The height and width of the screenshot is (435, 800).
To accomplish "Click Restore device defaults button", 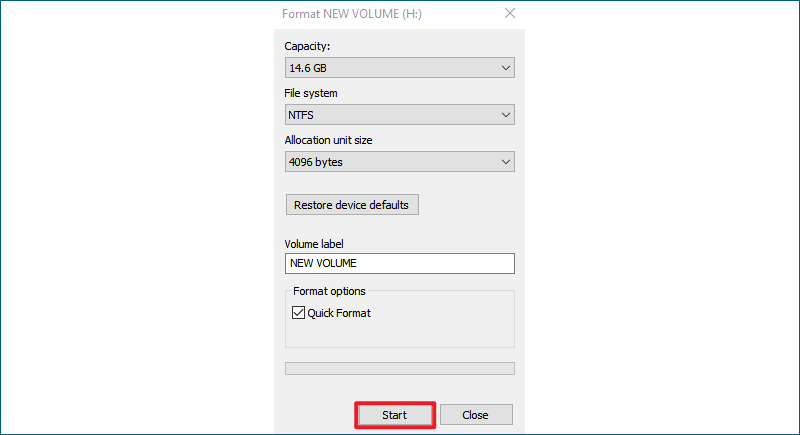I will [x=352, y=204].
